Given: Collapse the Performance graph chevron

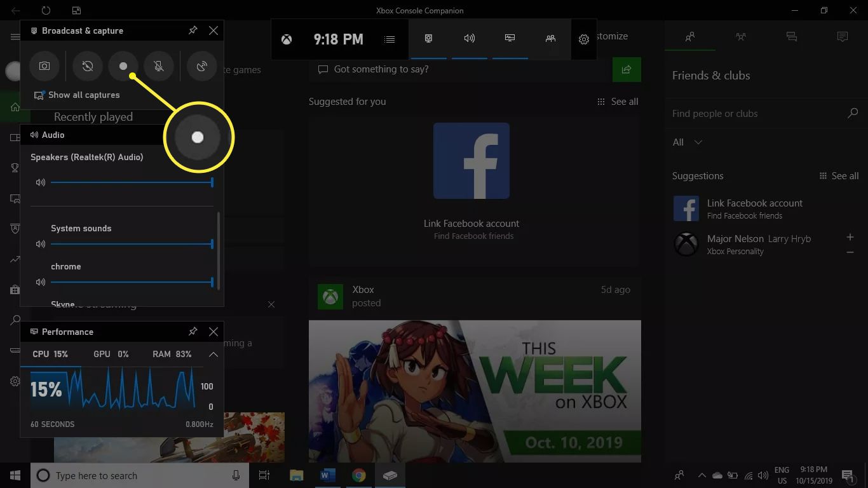Looking at the screenshot, I should click(x=214, y=354).
